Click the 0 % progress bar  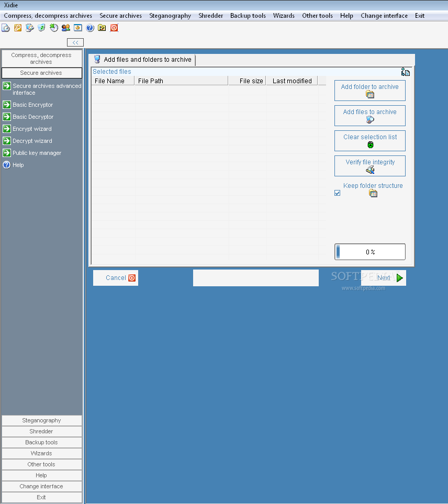pos(370,252)
